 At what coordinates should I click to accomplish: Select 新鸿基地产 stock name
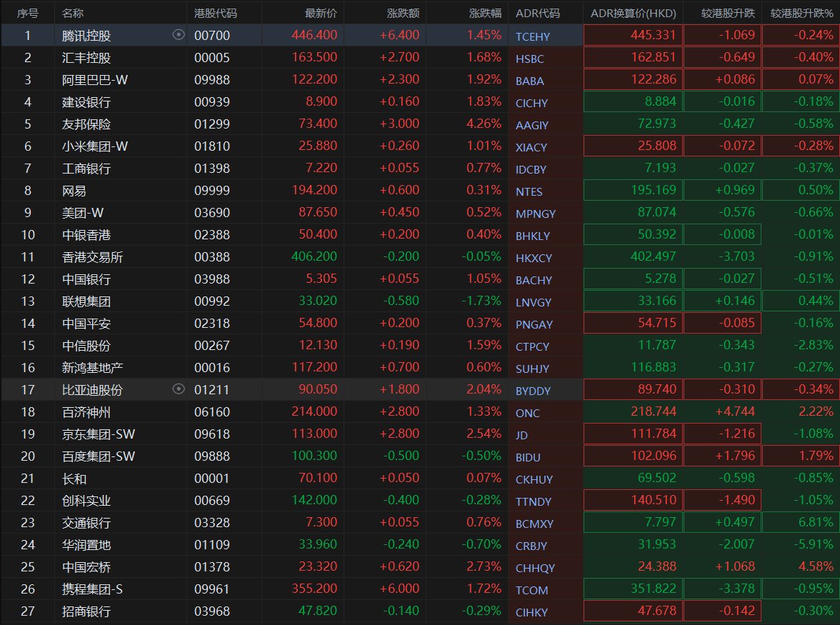(92, 368)
